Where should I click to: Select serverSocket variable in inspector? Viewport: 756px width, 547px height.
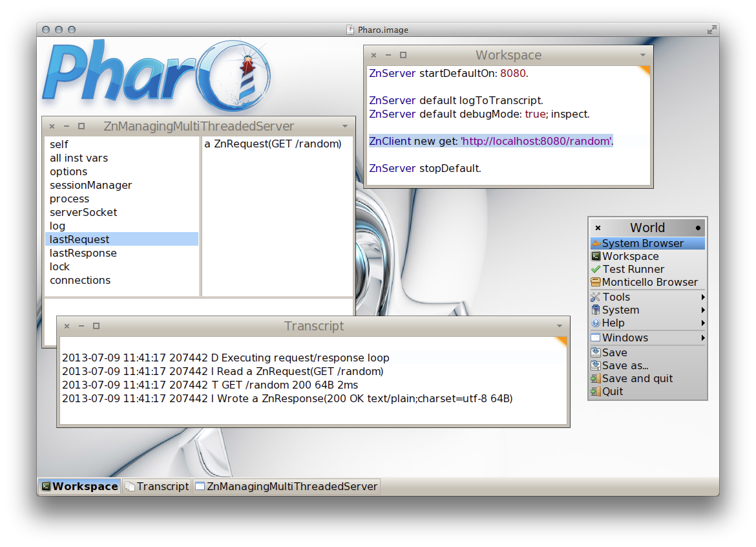121,212
